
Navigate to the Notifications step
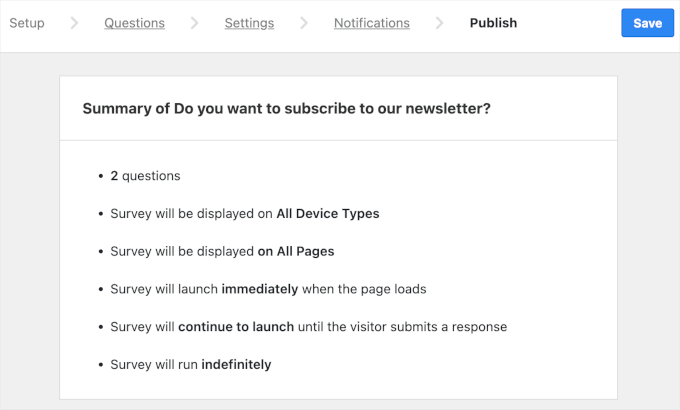[371, 23]
